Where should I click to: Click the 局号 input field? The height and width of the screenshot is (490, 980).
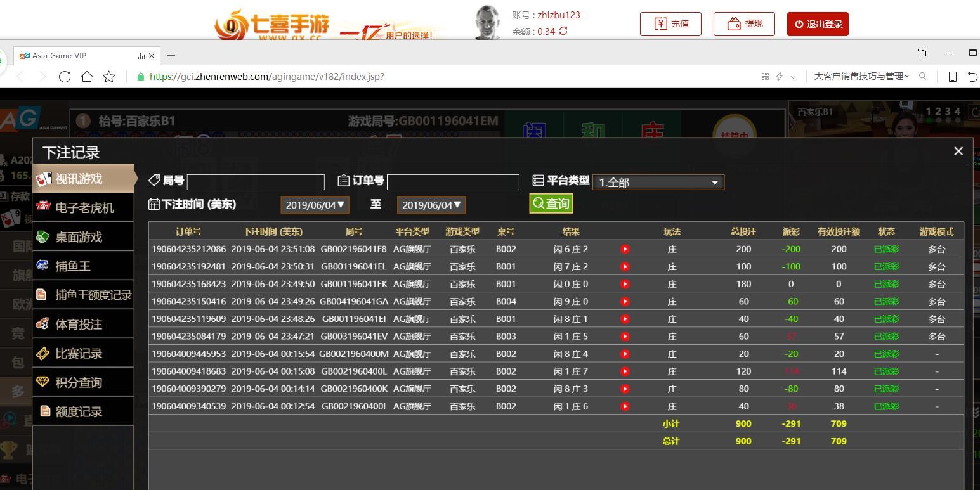[x=256, y=182]
